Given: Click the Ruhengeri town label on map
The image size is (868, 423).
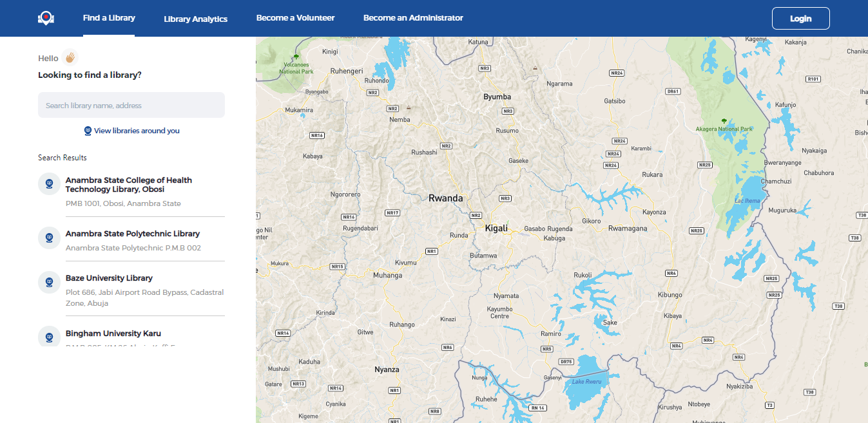Looking at the screenshot, I should pos(347,71).
